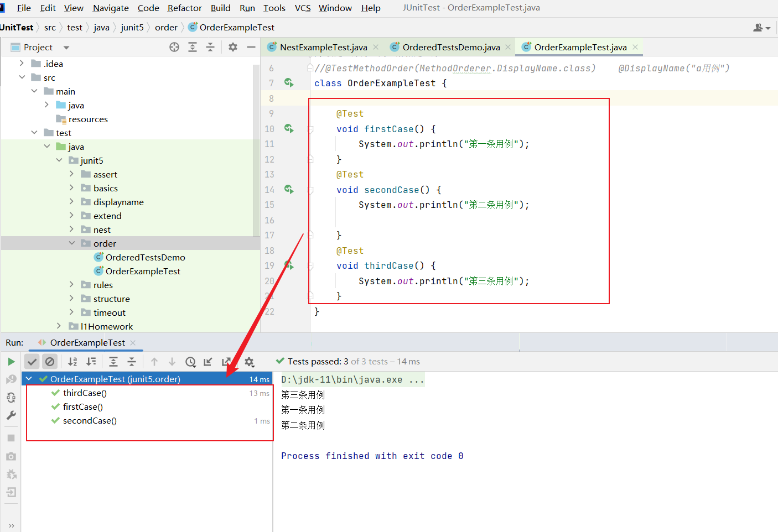This screenshot has width=778, height=532.
Task: Click the green Rerun test button
Action: click(x=11, y=362)
